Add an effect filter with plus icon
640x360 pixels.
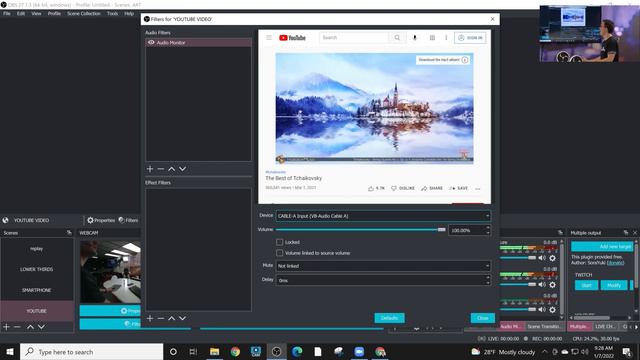click(150, 318)
